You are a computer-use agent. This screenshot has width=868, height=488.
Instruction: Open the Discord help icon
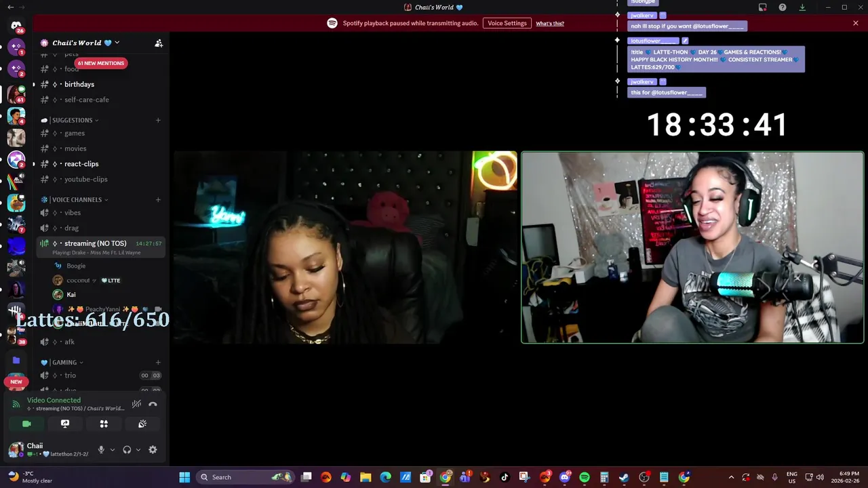point(783,7)
